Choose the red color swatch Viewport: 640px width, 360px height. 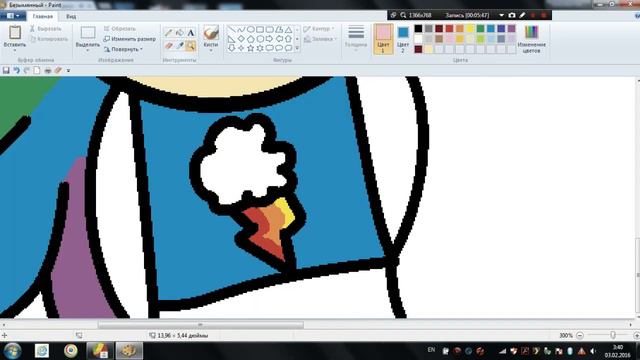[x=449, y=29]
